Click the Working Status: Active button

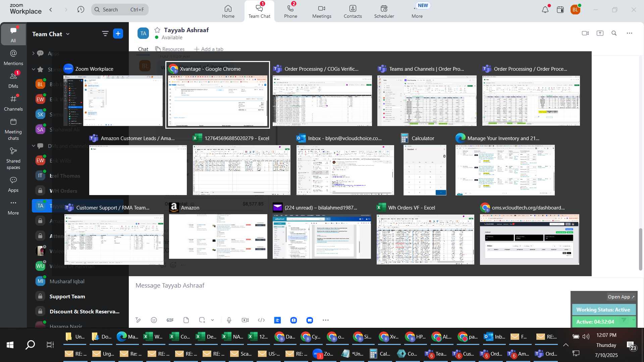point(603,310)
